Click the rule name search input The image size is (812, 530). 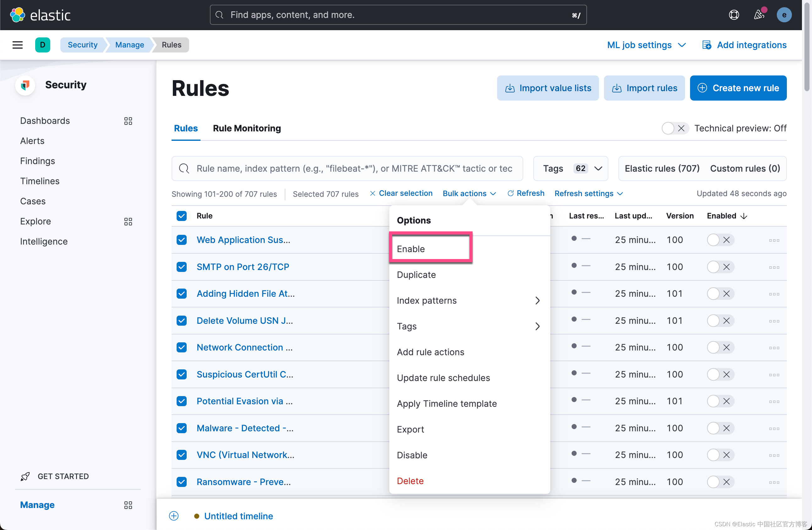pyautogui.click(x=347, y=168)
